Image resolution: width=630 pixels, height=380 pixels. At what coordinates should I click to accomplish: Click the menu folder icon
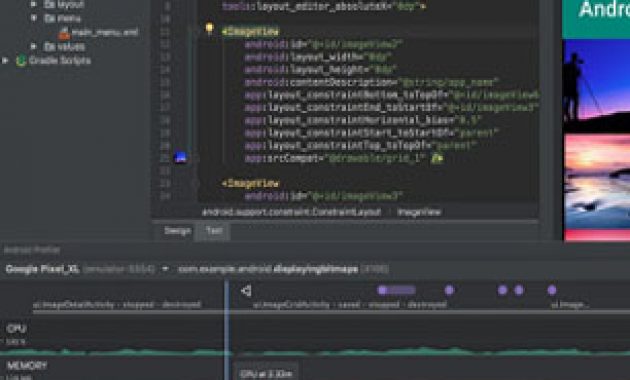tap(49, 18)
